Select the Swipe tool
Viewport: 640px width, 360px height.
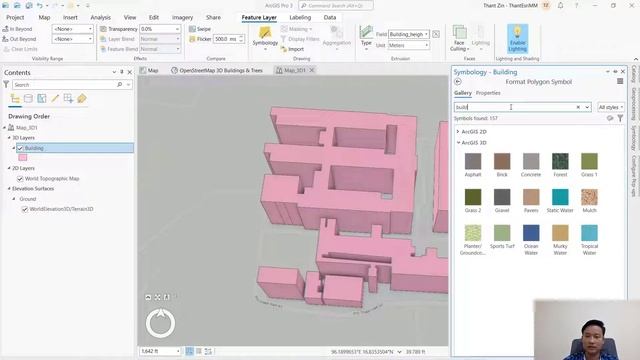click(200, 29)
